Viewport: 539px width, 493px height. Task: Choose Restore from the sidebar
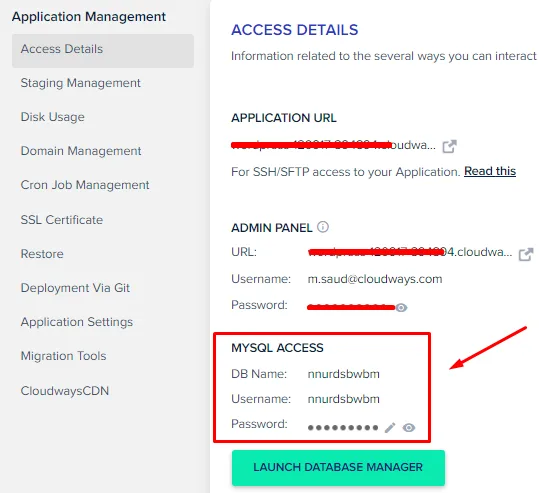tap(42, 254)
